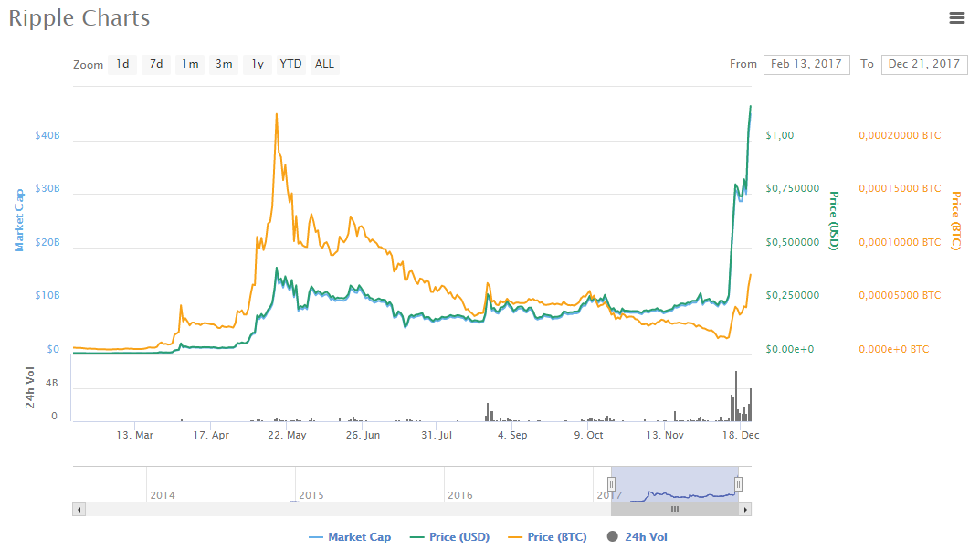
Task: Click the navigator right range handle
Action: (x=738, y=483)
